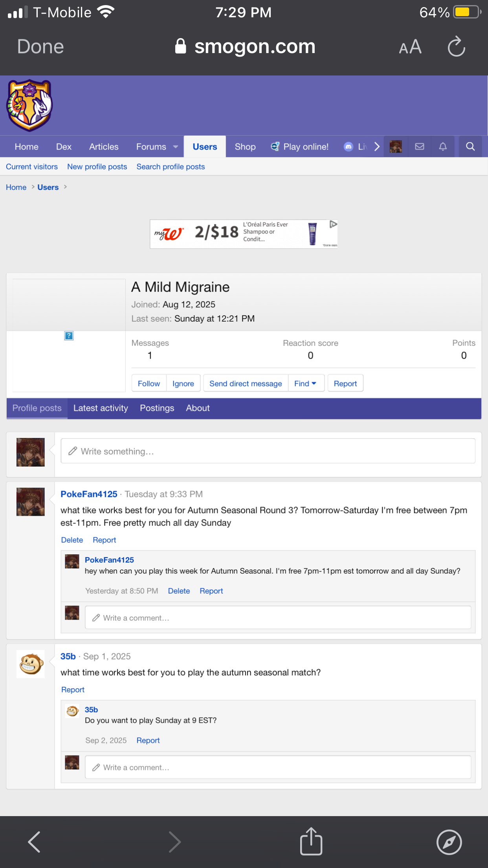Screen dimensions: 488x868
Task: Report 35b's Sep 2 comment
Action: click(148, 740)
